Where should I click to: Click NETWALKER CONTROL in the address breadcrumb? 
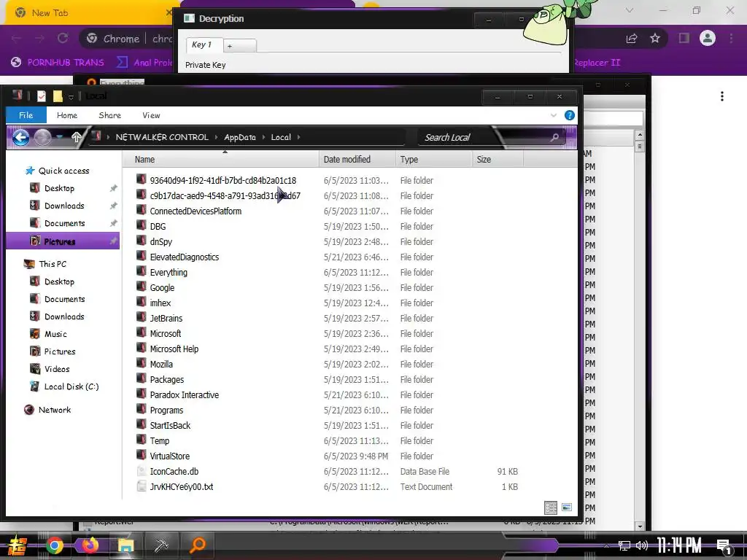[162, 137]
